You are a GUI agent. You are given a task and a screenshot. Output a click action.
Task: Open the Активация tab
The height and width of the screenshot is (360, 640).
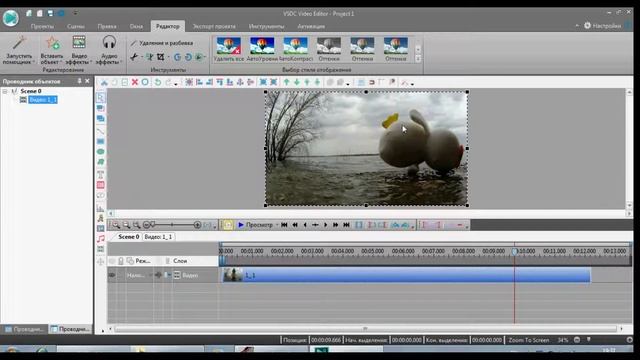[x=311, y=26]
